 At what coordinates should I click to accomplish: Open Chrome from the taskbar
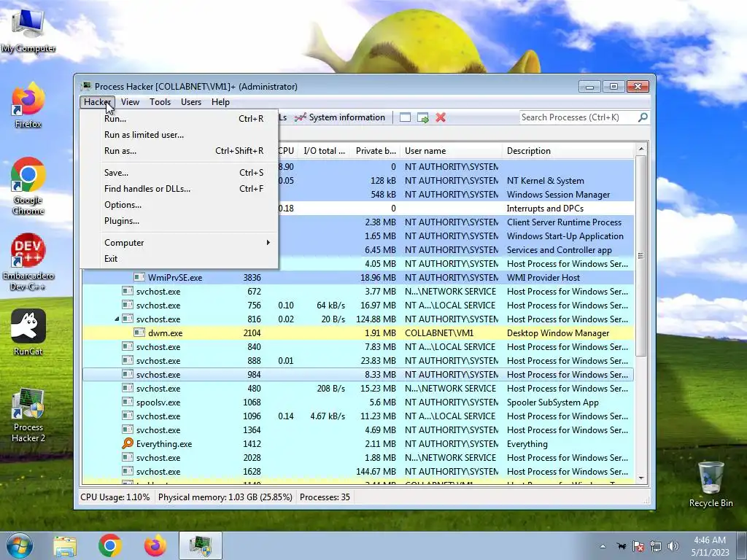pyautogui.click(x=109, y=546)
